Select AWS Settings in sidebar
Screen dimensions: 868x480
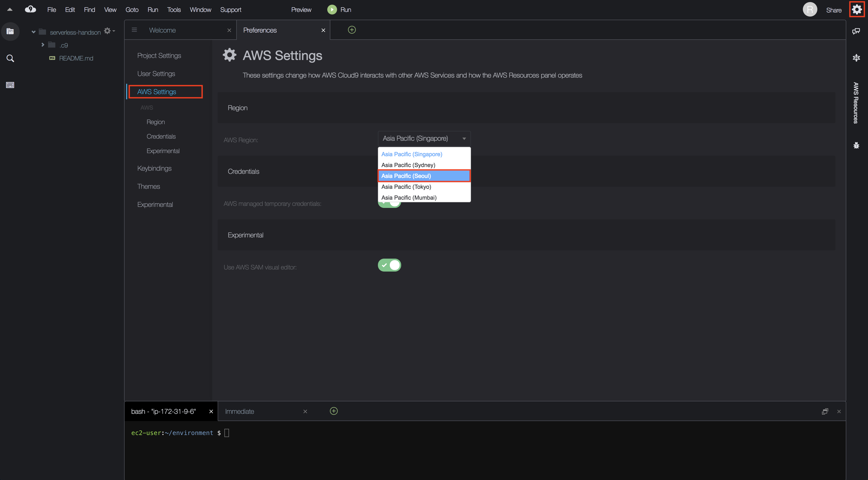pyautogui.click(x=157, y=92)
